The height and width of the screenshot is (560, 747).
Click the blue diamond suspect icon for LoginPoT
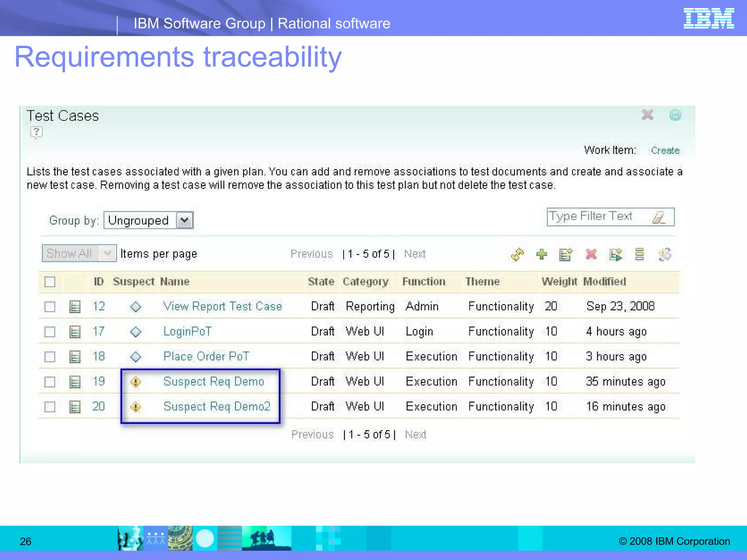tap(136, 332)
